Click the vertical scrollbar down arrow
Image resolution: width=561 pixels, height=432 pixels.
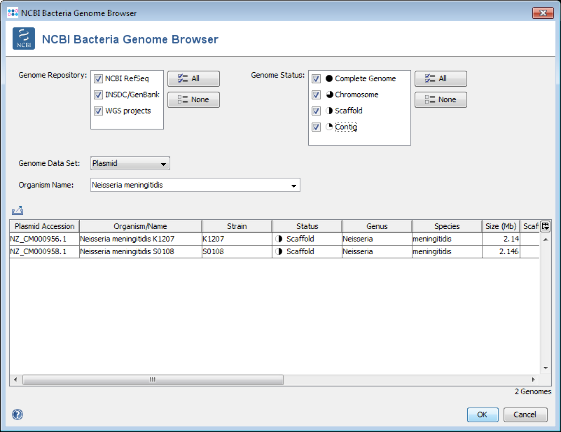click(546, 368)
